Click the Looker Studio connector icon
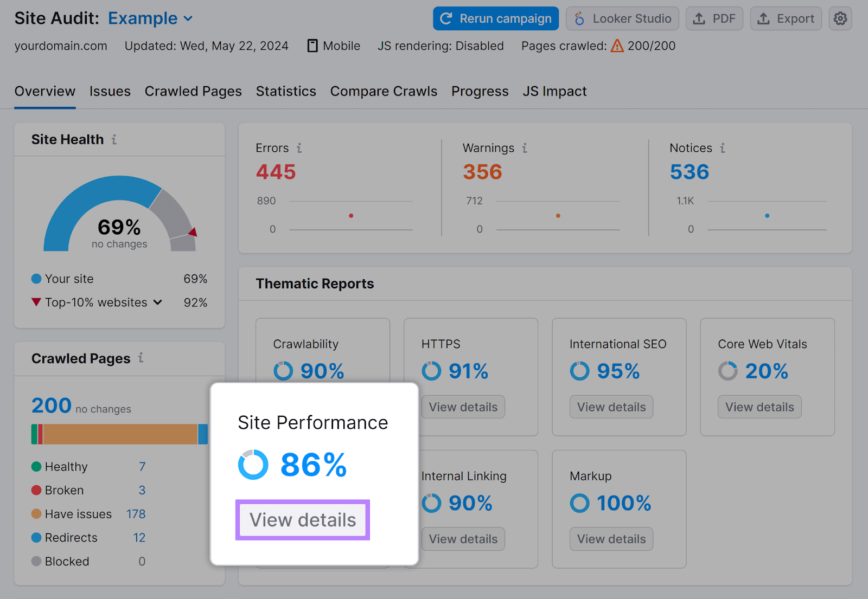868x599 pixels. [580, 18]
